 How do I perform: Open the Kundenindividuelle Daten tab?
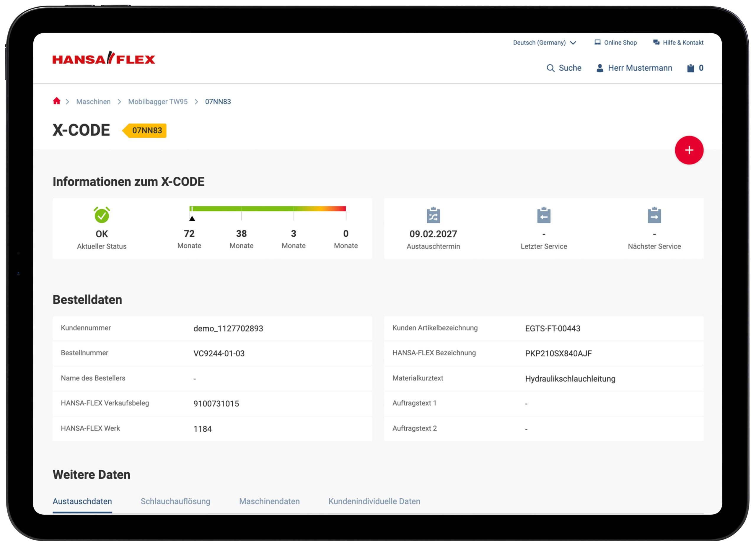[x=374, y=501]
